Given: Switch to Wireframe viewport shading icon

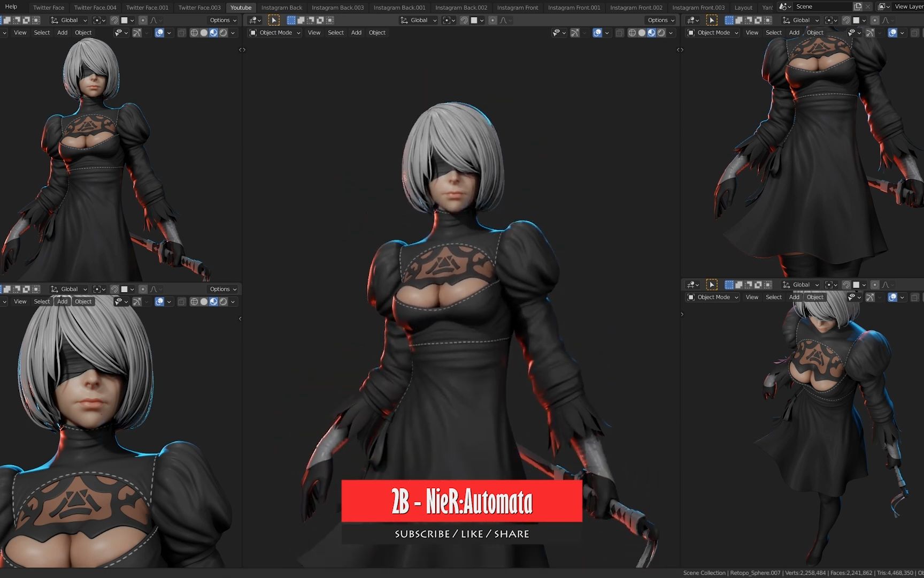Looking at the screenshot, I should 632,33.
